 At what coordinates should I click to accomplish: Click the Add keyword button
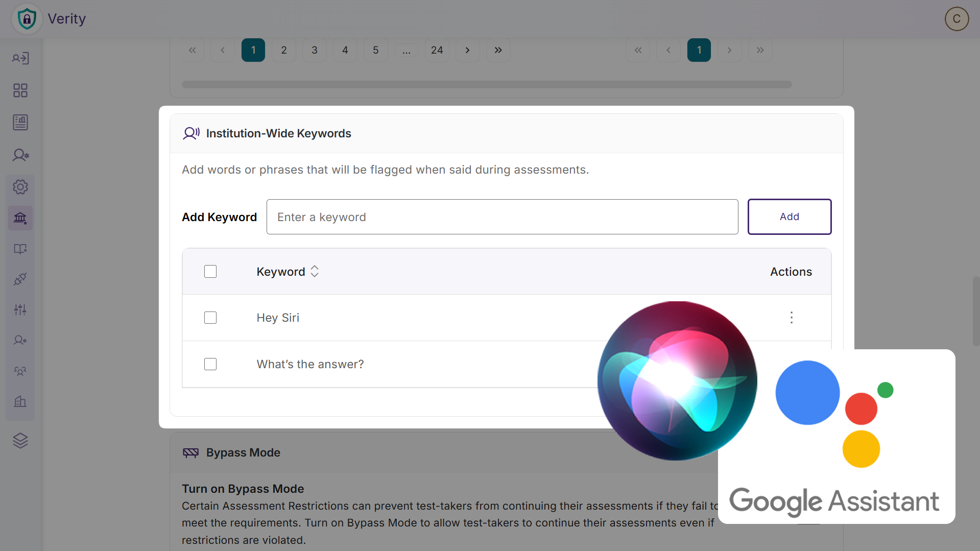click(x=789, y=217)
